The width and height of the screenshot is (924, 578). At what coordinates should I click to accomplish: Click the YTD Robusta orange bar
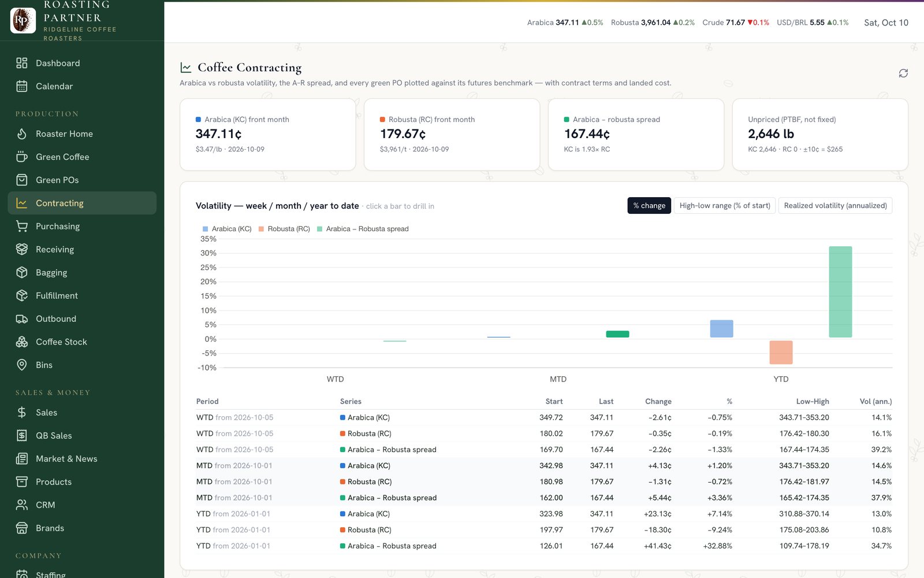click(781, 352)
